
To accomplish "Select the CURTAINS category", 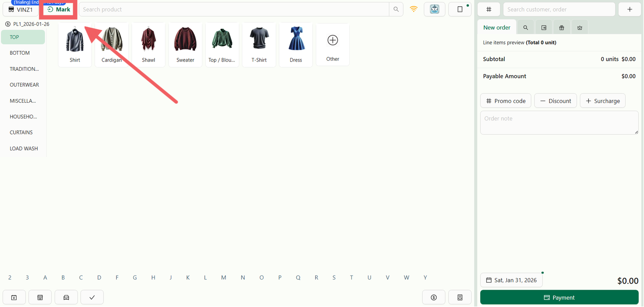I will point(23,132).
